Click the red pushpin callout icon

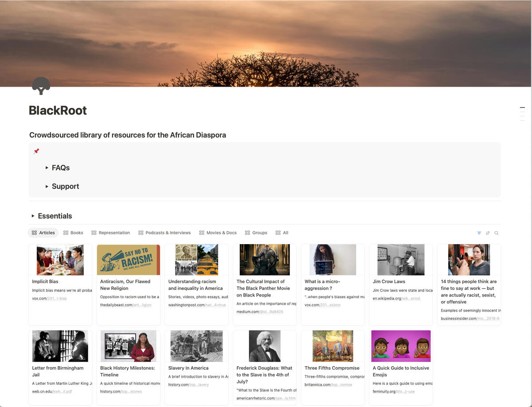click(36, 151)
